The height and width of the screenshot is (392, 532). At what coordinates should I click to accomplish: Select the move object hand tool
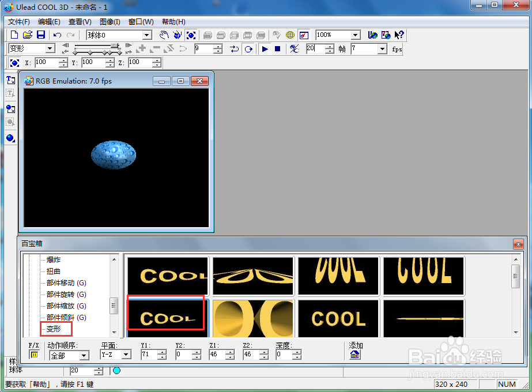click(x=164, y=35)
